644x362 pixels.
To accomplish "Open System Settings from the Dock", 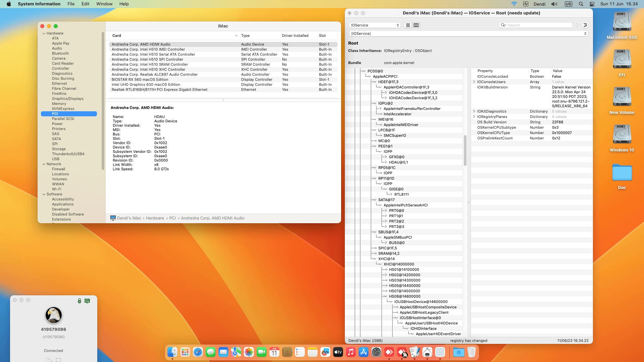I will coord(376,352).
